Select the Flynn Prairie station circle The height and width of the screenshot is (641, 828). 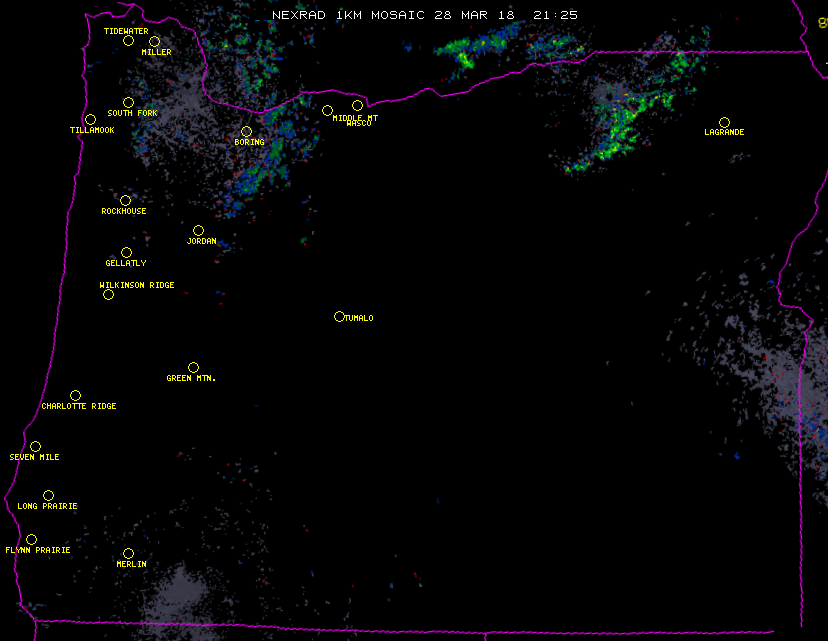click(x=32, y=540)
